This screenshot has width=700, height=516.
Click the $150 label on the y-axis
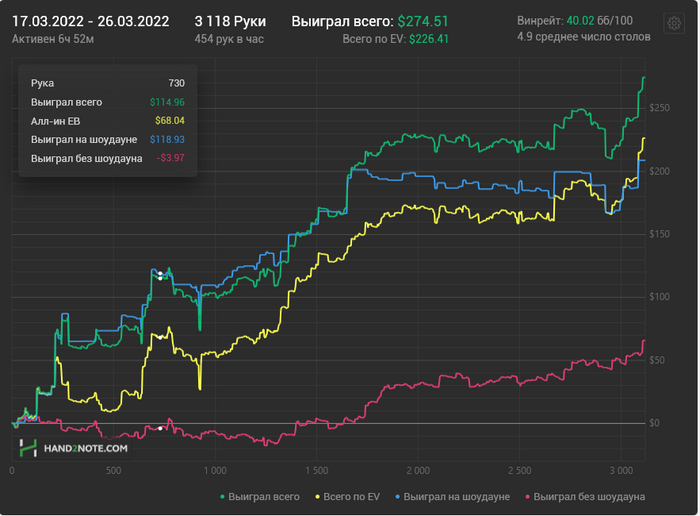tap(659, 234)
